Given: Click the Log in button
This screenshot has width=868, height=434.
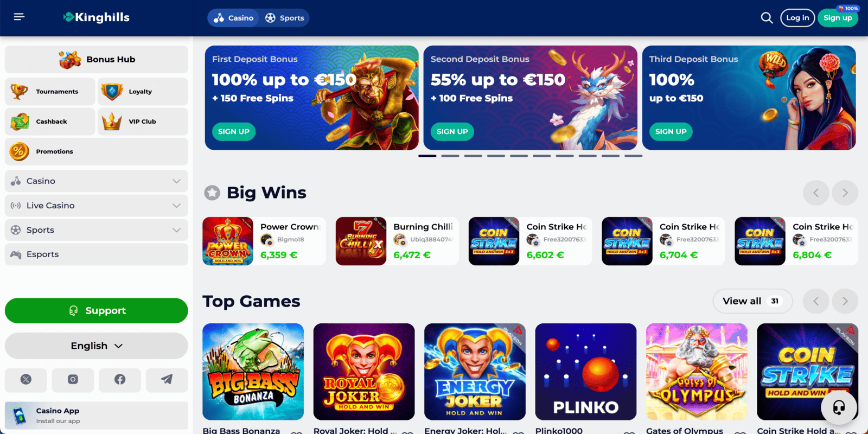Looking at the screenshot, I should point(797,18).
